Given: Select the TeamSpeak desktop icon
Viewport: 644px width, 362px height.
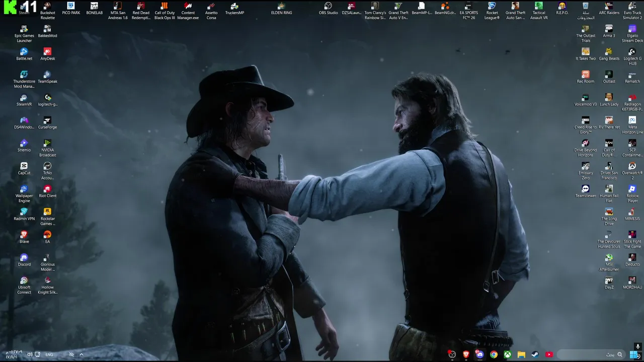Looking at the screenshot, I should pyautogui.click(x=47, y=77).
